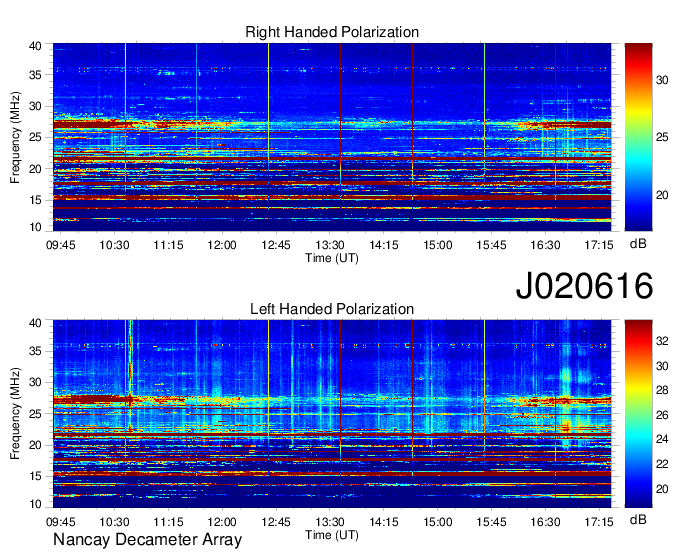Click the "10" frequency tick on the top plot
This screenshot has height=552, width=680.
click(35, 227)
